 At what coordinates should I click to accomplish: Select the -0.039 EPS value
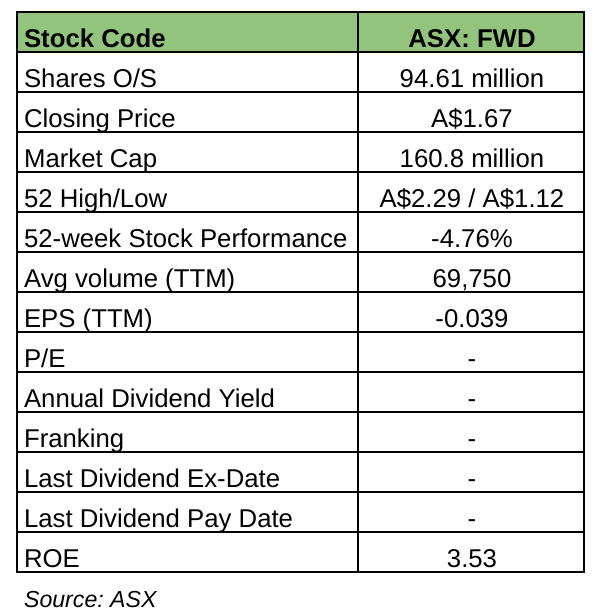(471, 318)
